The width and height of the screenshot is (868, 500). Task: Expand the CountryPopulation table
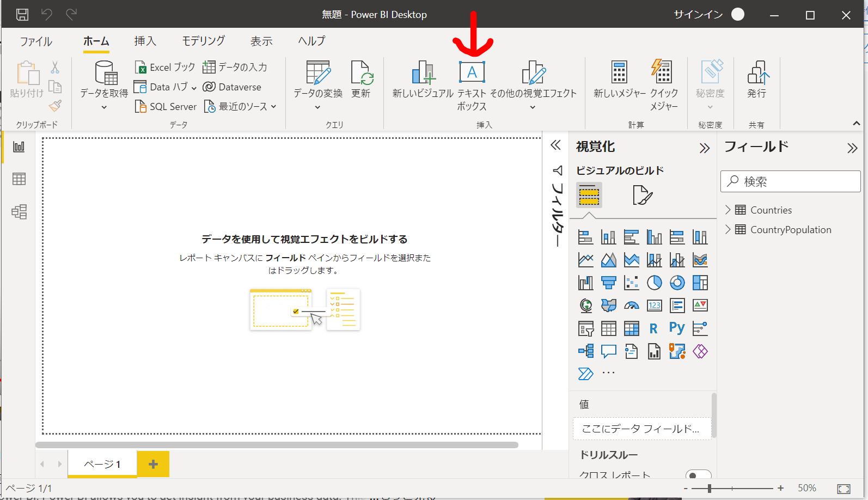(x=728, y=229)
